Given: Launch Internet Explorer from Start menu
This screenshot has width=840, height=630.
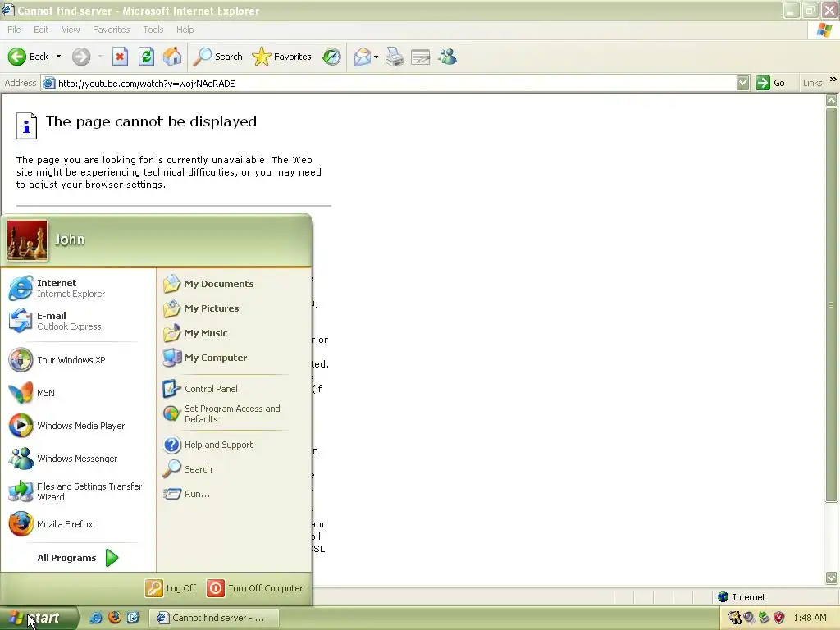Looking at the screenshot, I should (78, 288).
